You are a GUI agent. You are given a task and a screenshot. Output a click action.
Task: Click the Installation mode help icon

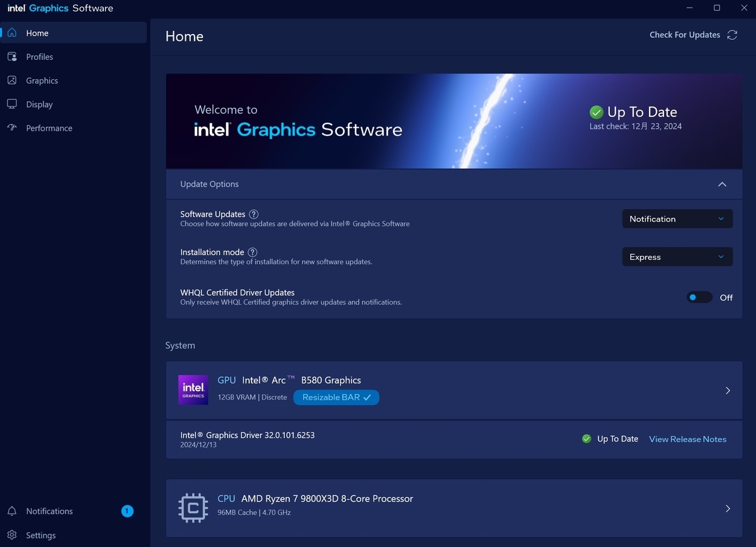[253, 252]
